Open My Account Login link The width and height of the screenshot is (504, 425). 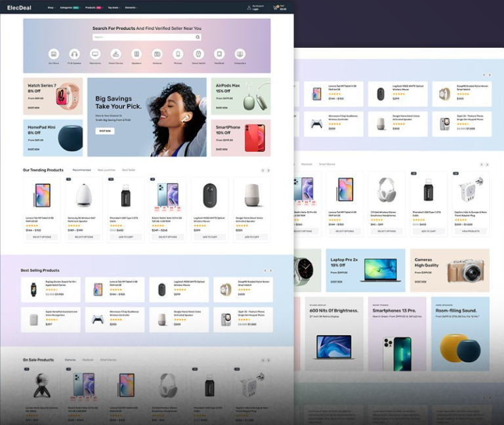tap(255, 9)
